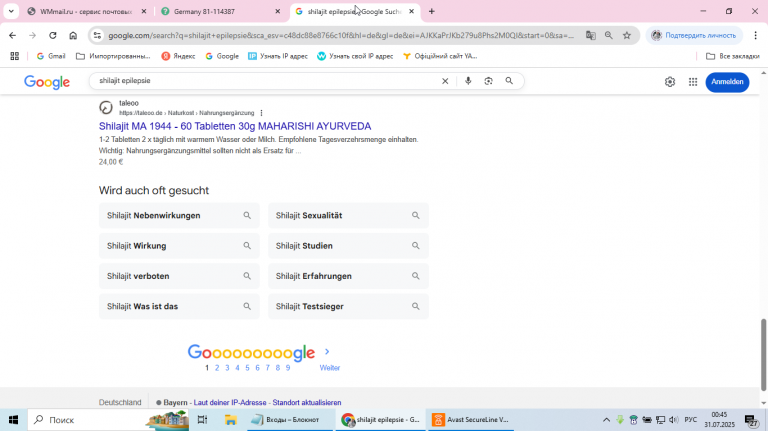
Task: Click into the Google search input field
Action: (x=267, y=81)
